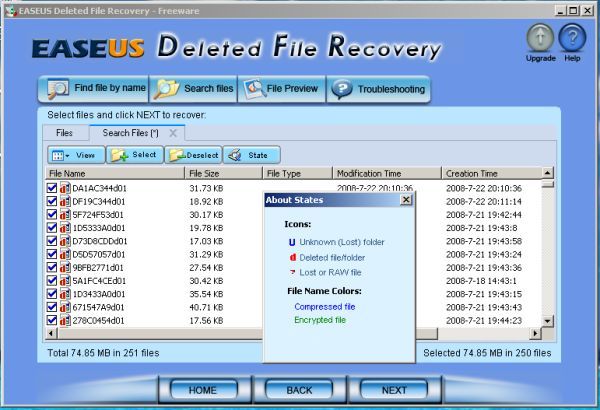Toggle checkbox for 278C0454d01

point(52,320)
